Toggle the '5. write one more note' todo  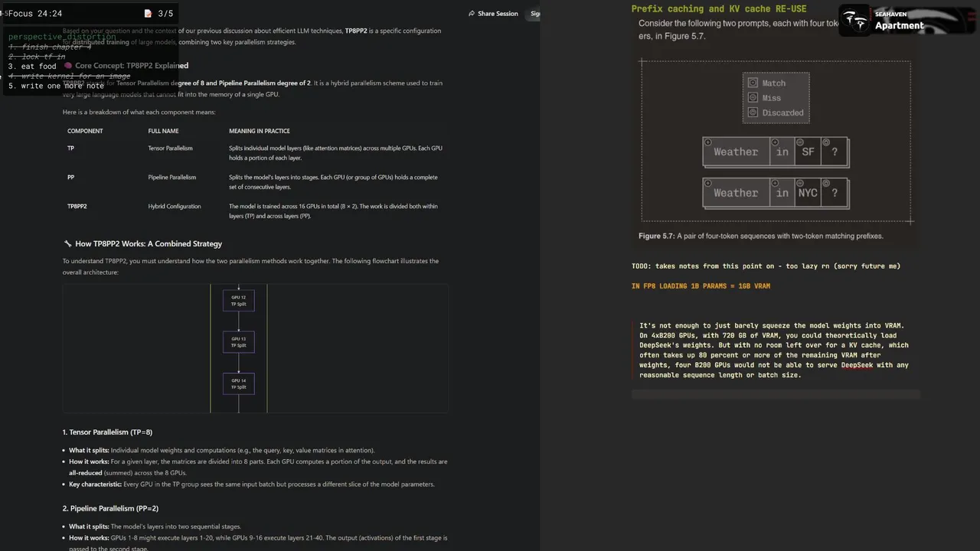click(56, 86)
